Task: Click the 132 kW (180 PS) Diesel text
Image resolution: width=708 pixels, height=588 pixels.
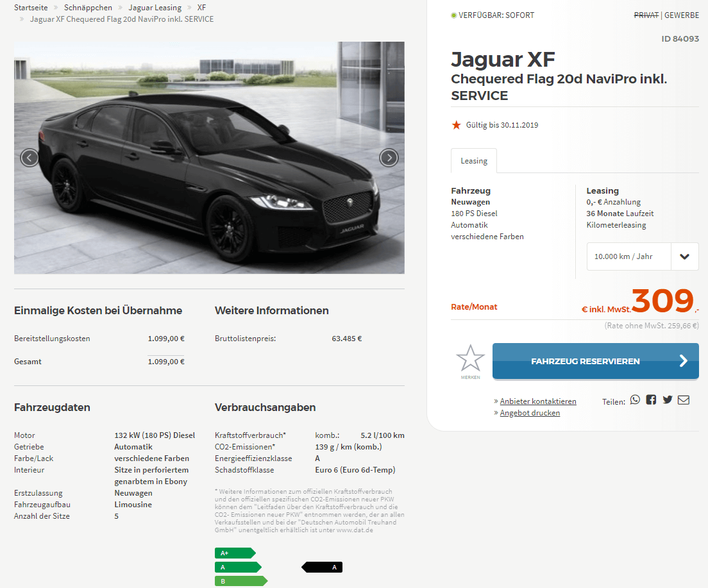Action: click(155, 435)
